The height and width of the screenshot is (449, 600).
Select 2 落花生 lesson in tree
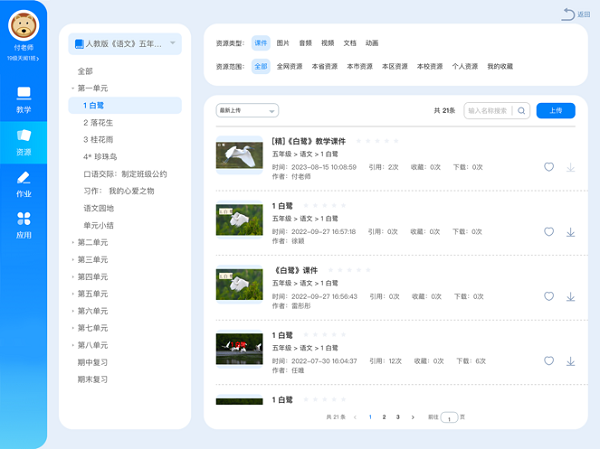tap(99, 122)
